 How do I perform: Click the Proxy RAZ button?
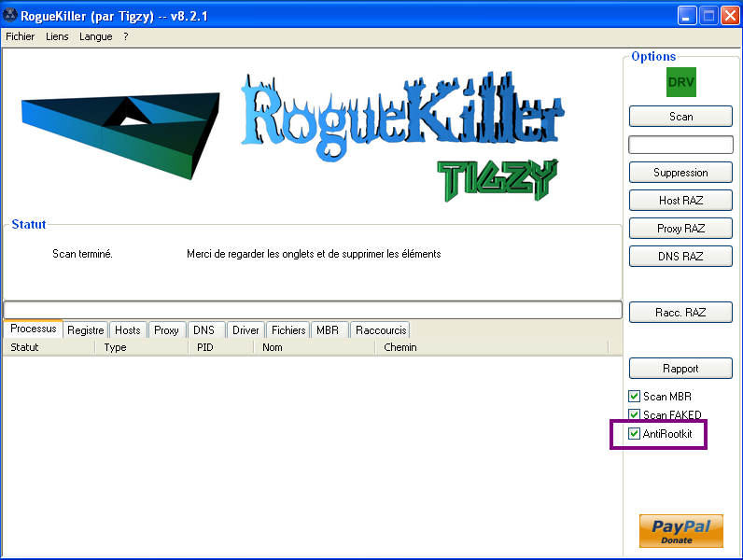[680, 229]
